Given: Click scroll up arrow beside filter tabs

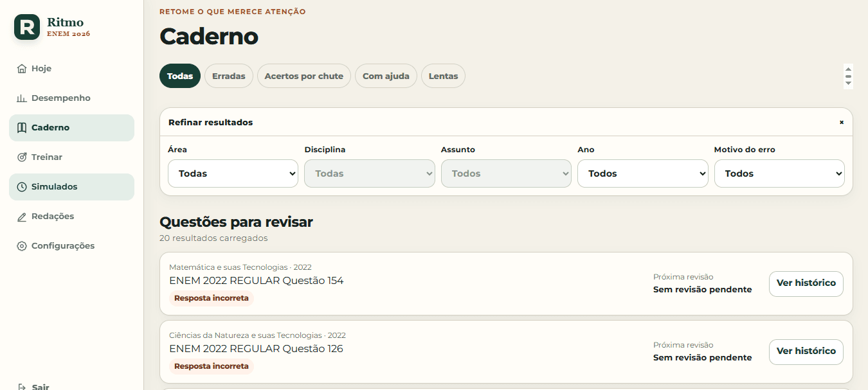Looking at the screenshot, I should (x=848, y=69).
